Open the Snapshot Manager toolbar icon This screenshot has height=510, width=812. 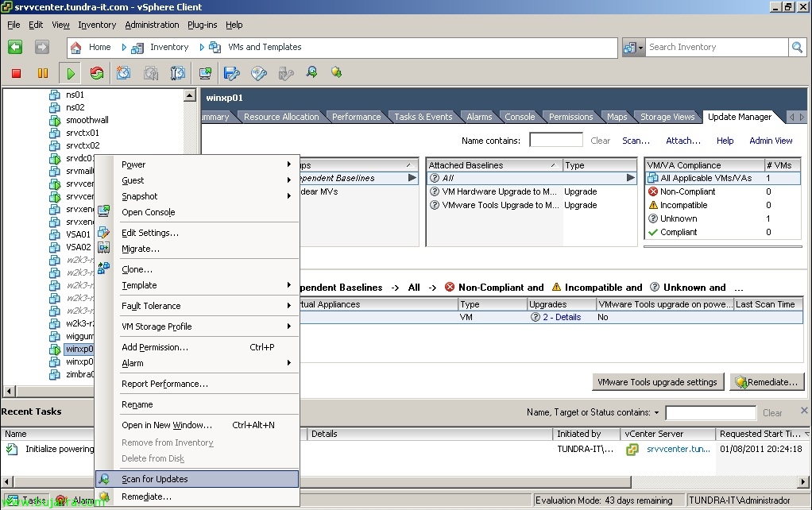tap(178, 73)
